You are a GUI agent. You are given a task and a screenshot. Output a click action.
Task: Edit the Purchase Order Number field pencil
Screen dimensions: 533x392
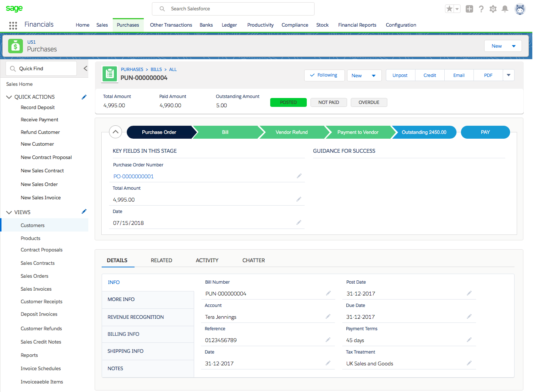[299, 176]
